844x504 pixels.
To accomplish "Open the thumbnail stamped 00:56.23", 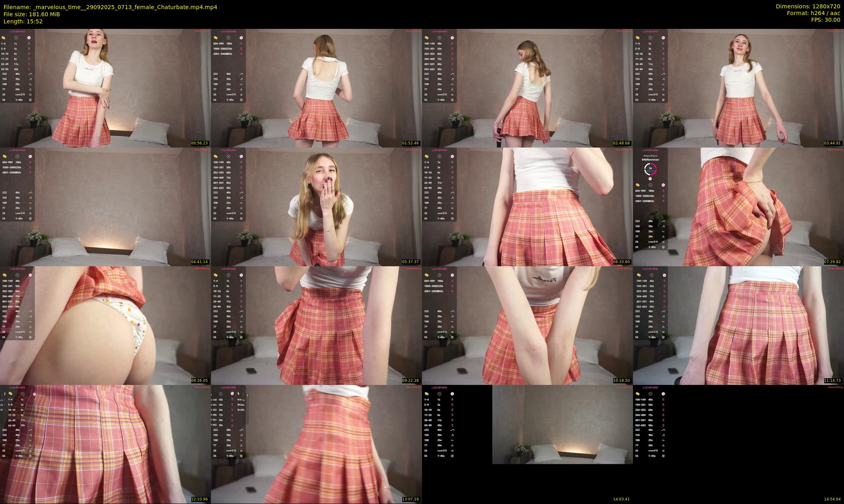I will [x=105, y=88].
